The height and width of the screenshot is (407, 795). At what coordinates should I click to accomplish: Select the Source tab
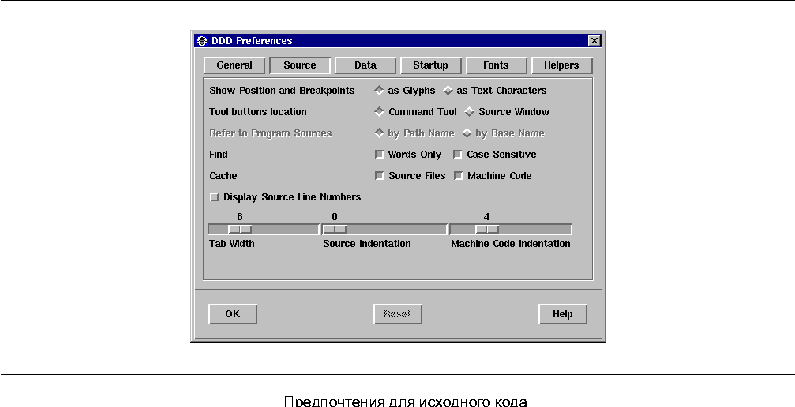point(299,66)
